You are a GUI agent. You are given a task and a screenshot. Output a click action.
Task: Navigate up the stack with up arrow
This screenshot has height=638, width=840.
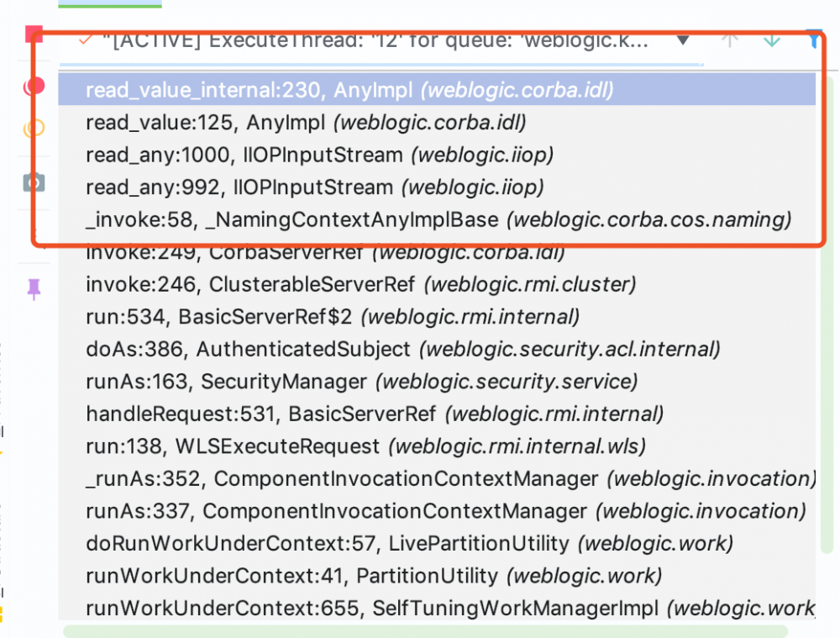[729, 40]
